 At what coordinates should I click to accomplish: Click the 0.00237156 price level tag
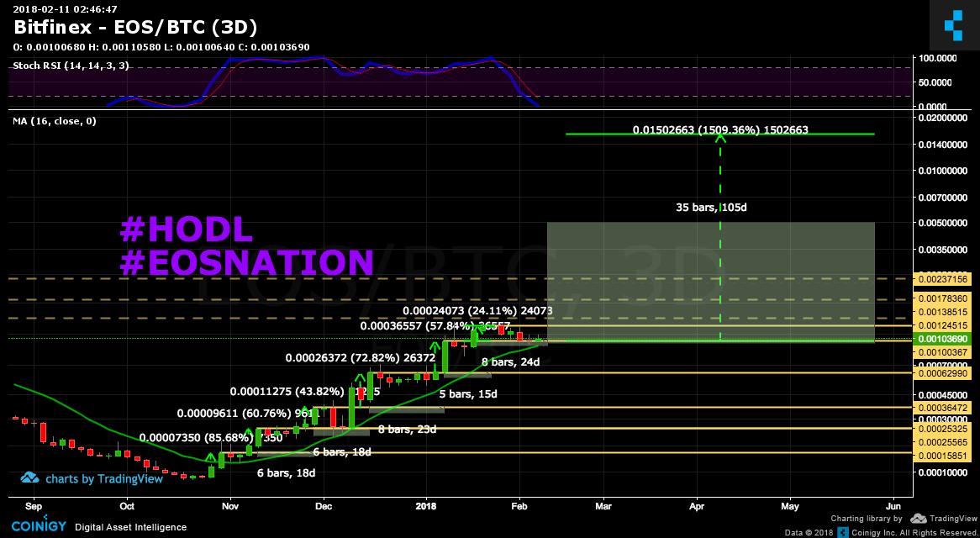point(940,279)
